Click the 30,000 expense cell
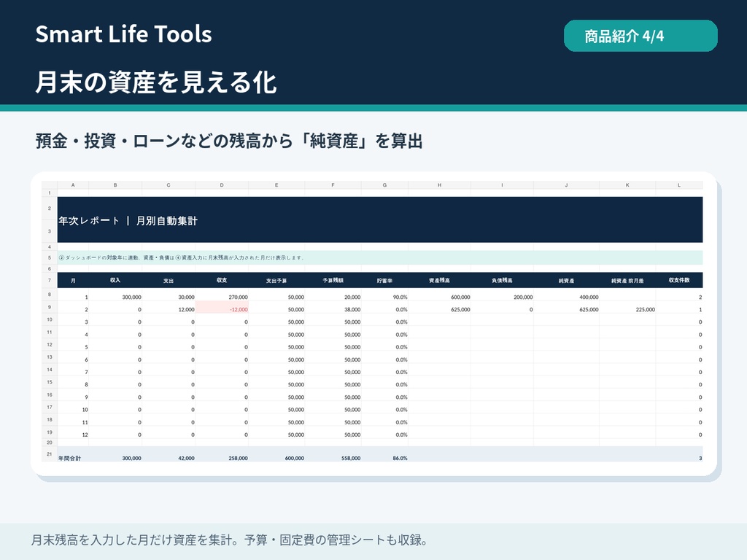 pyautogui.click(x=169, y=295)
